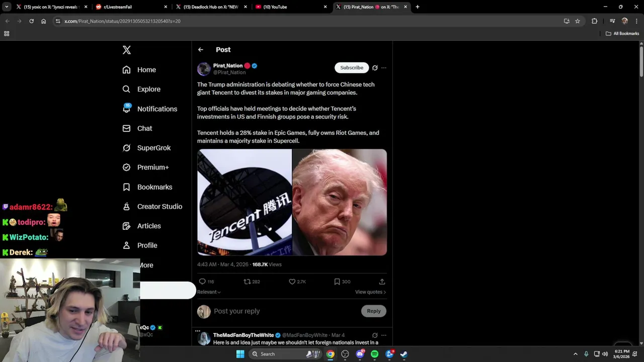Screen dimensions: 644x362
Task: Click the post timestamp 4:43 AM Mar 4, 2026
Action: pyautogui.click(x=223, y=264)
